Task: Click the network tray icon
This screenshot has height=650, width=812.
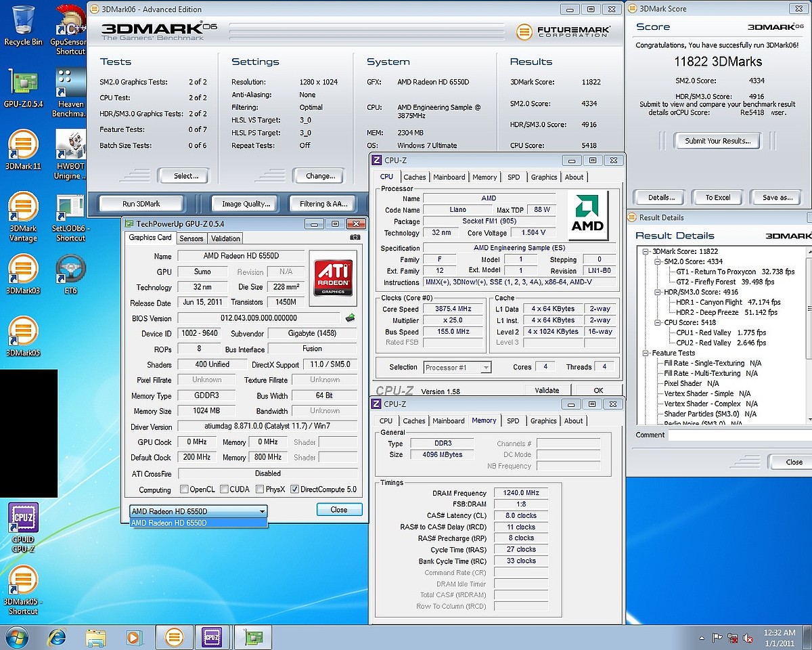Action: 734,638
